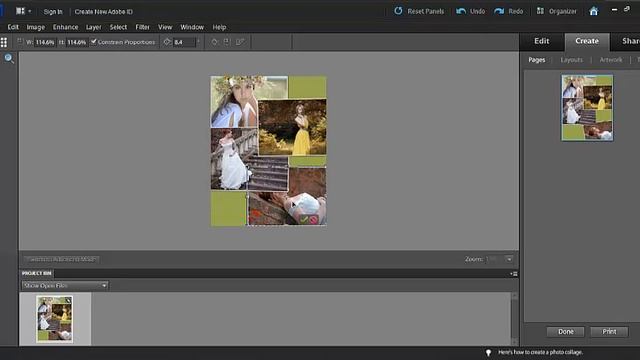Viewport: 640px width, 360px height.
Task: Click the Done button
Action: 566,331
